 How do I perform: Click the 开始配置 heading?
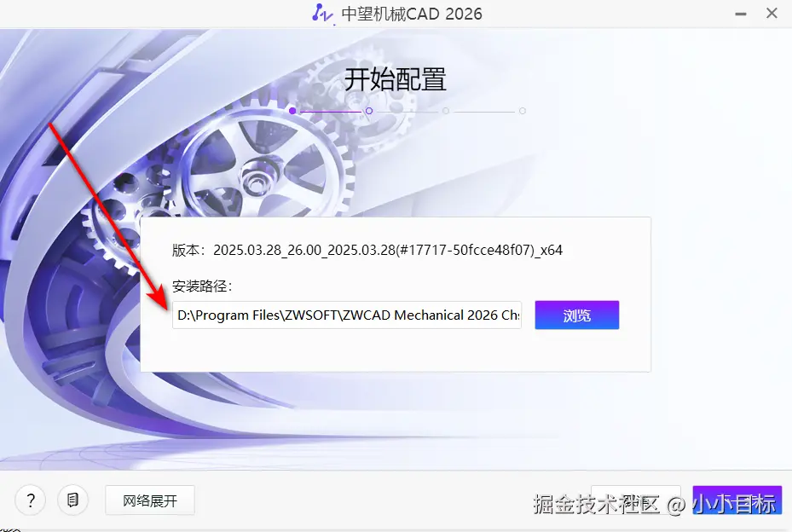point(396,80)
